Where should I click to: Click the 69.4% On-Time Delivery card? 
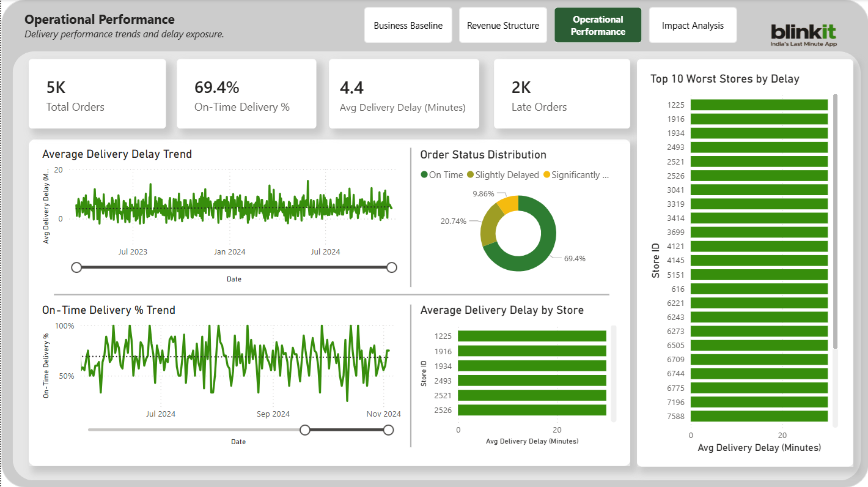pos(246,94)
